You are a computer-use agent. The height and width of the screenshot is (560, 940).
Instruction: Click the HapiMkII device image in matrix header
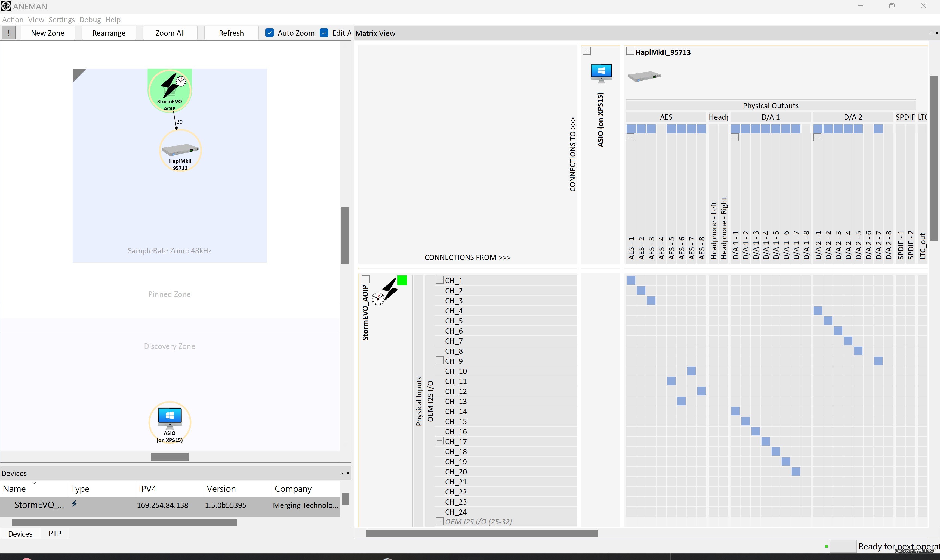tap(644, 77)
